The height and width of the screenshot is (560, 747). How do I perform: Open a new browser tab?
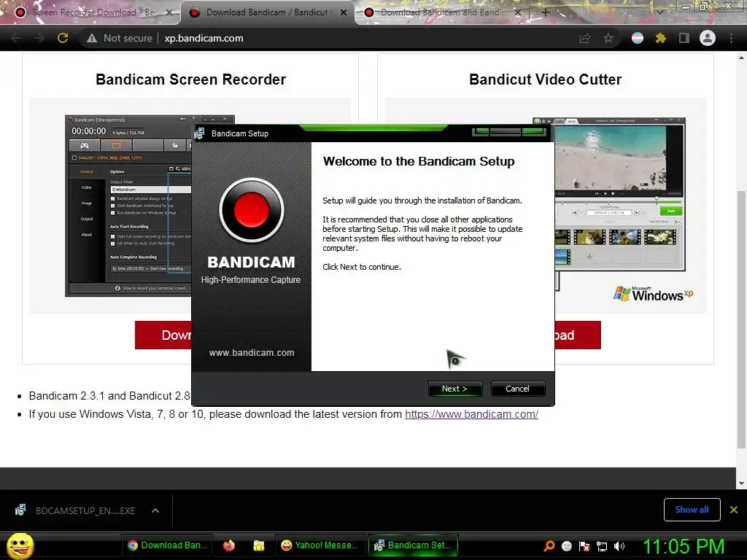[546, 12]
